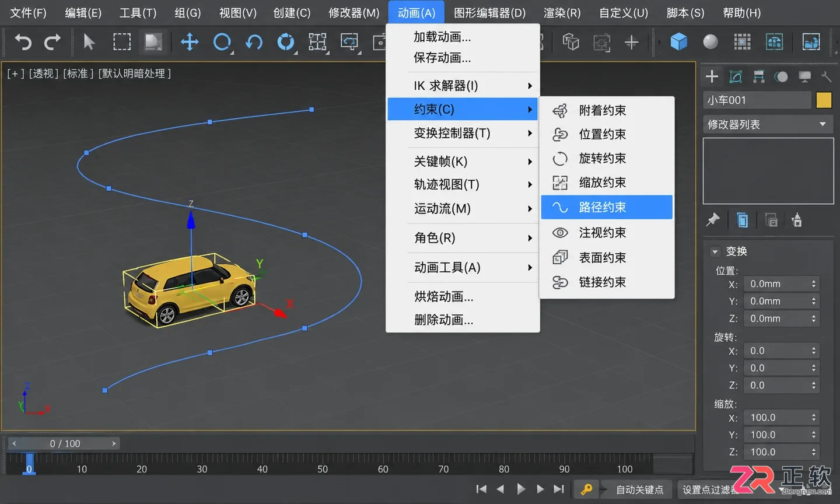Screen dimensions: 840x504
Task: Click the yellow object color swatch
Action: pos(824,100)
